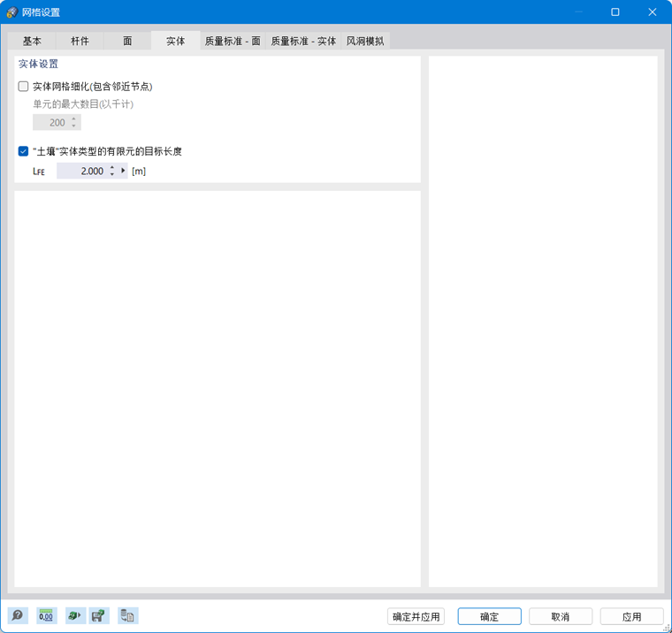Switch to the 面 tab
The width and height of the screenshot is (672, 633).
click(x=127, y=41)
